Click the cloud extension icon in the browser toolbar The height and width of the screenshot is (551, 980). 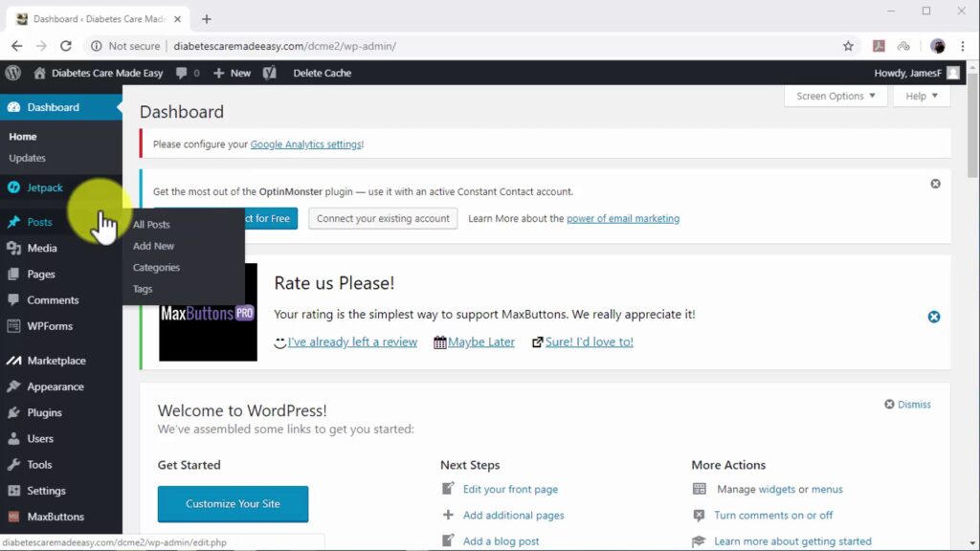pos(903,46)
